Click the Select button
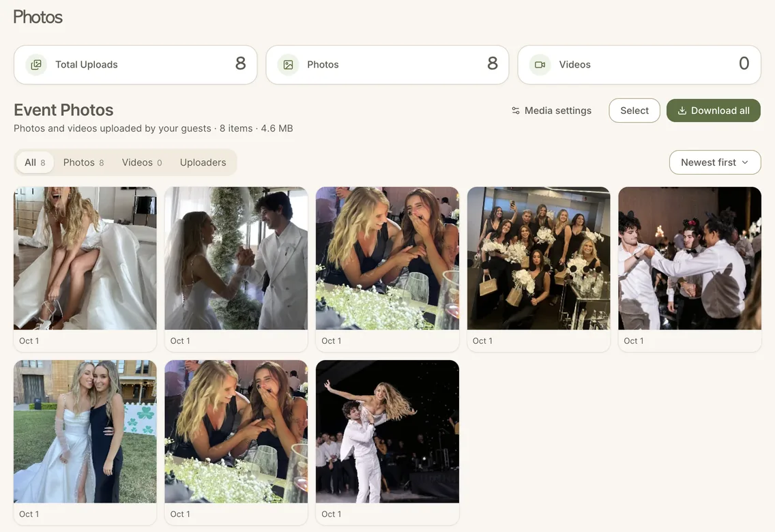 634,110
